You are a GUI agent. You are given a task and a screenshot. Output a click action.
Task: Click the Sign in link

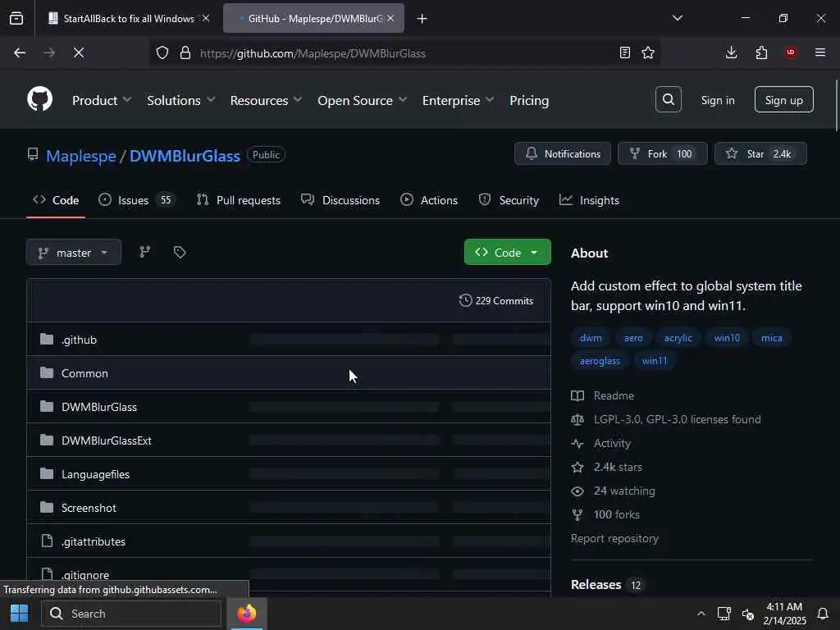[x=717, y=100]
